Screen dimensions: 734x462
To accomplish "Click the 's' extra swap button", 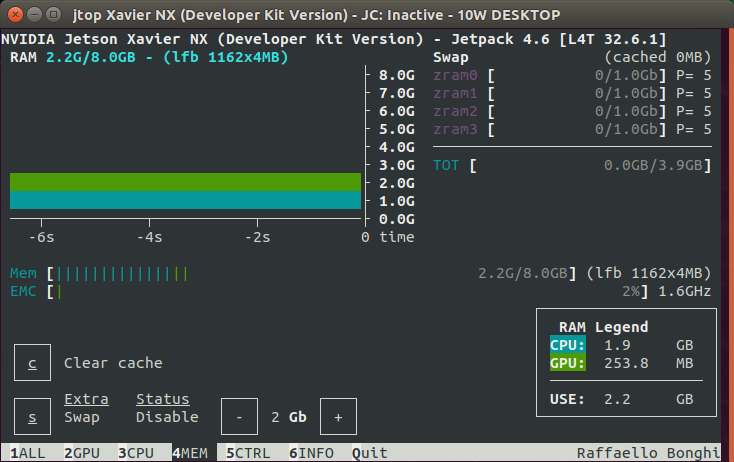I will (x=32, y=417).
